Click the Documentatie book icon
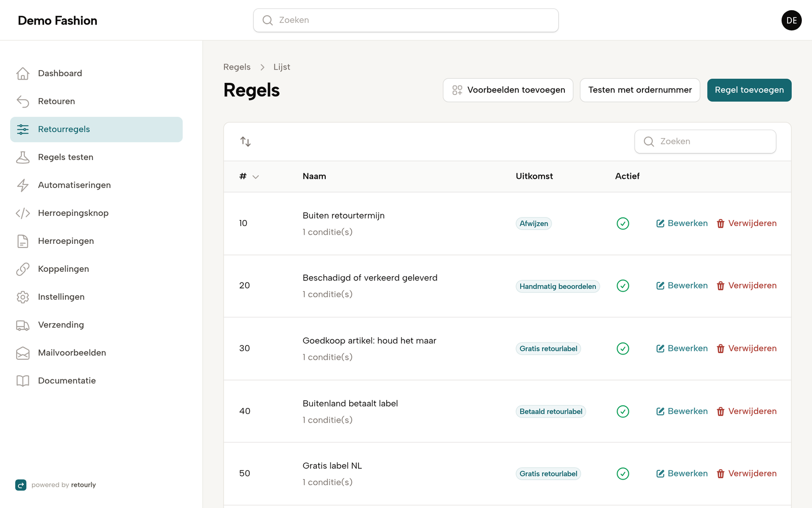Image resolution: width=812 pixels, height=508 pixels. click(x=23, y=381)
